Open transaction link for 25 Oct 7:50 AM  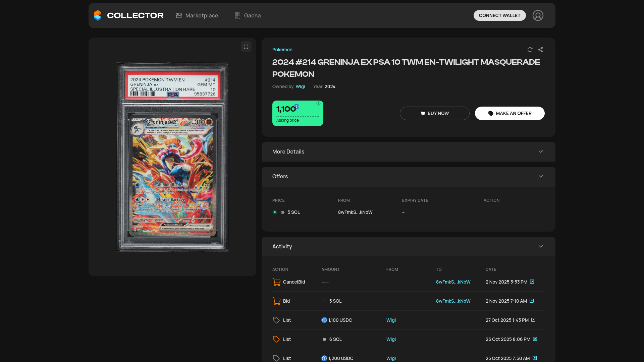[x=535, y=358]
